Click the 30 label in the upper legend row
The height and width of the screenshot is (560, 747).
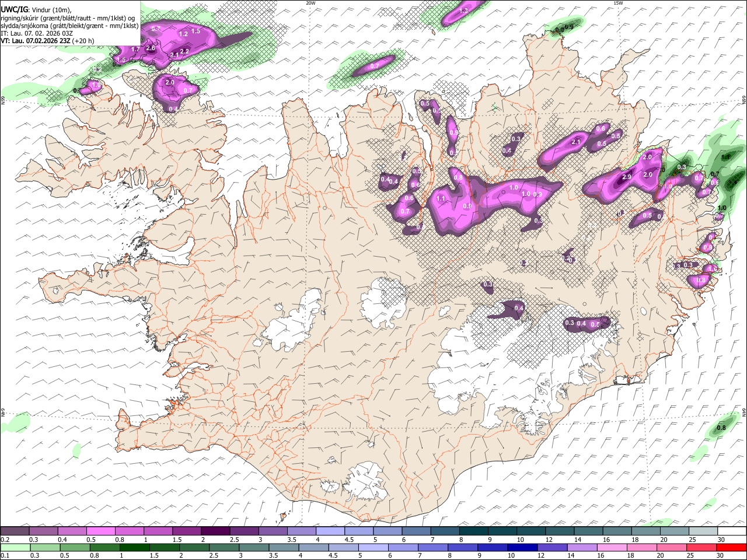click(721, 540)
